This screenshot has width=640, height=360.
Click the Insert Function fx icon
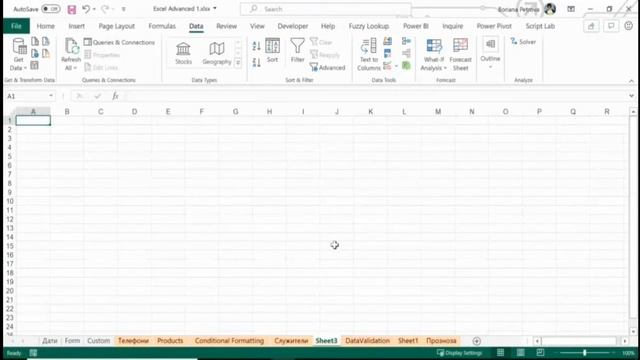pos(116,96)
